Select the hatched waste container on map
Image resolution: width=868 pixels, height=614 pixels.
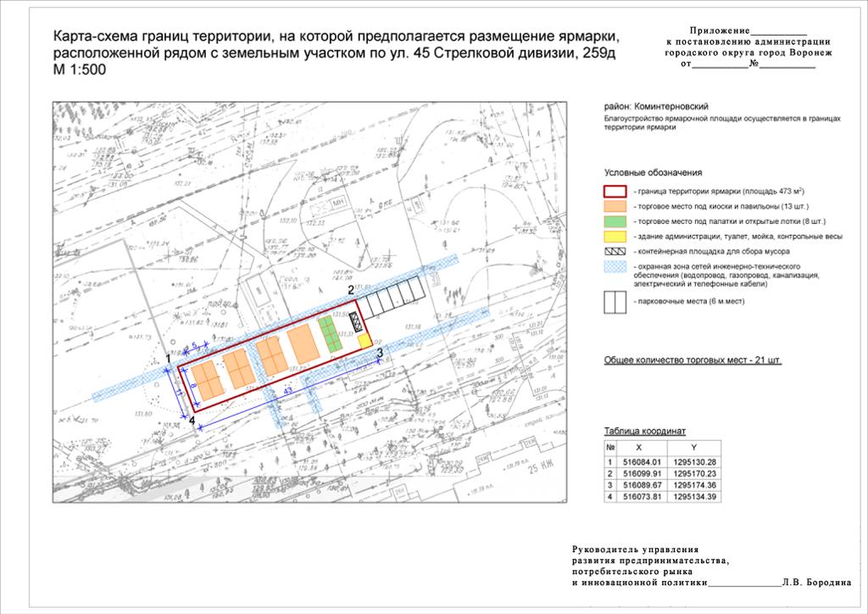coord(358,322)
